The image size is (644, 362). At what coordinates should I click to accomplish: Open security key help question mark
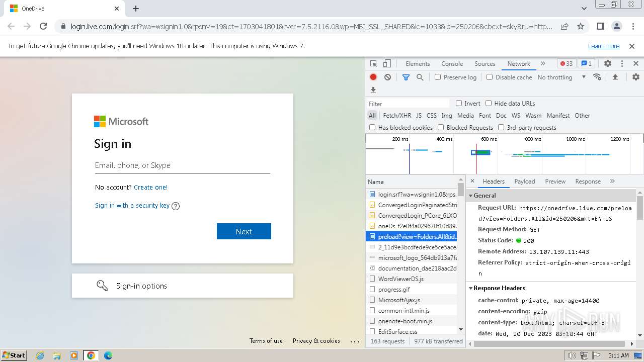pyautogui.click(x=176, y=206)
